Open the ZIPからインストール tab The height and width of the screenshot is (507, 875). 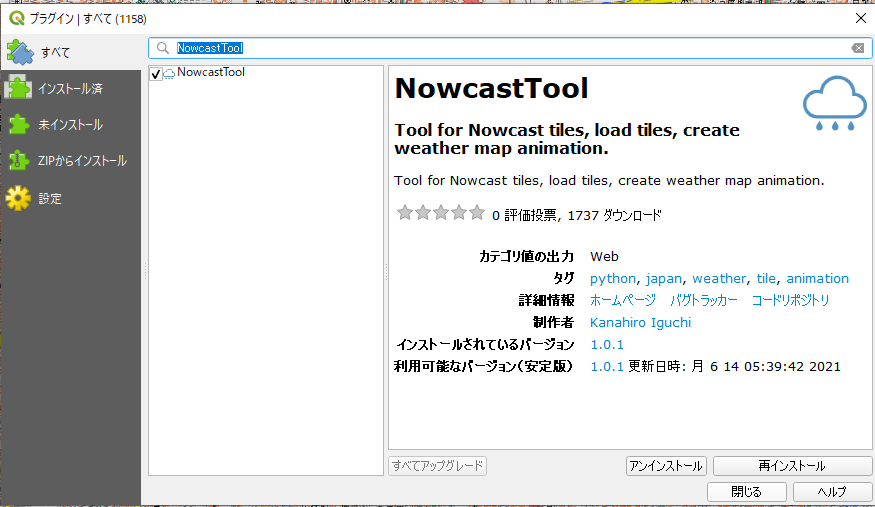pos(71,161)
